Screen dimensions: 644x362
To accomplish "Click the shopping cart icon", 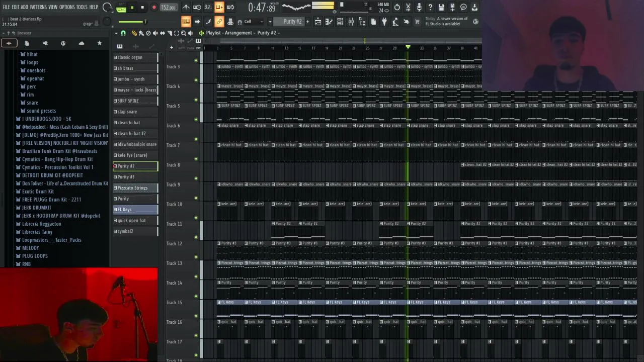I will (x=417, y=22).
